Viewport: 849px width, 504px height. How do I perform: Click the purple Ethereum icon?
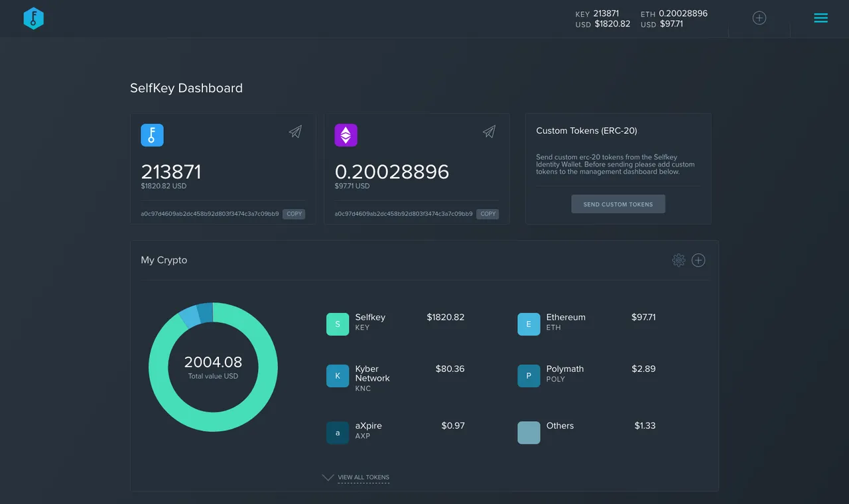click(x=346, y=135)
